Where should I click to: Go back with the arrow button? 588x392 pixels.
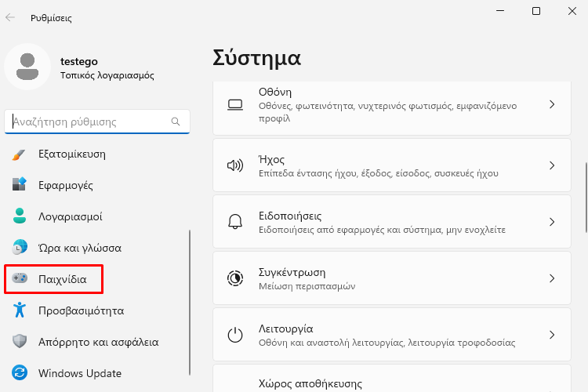point(10,17)
